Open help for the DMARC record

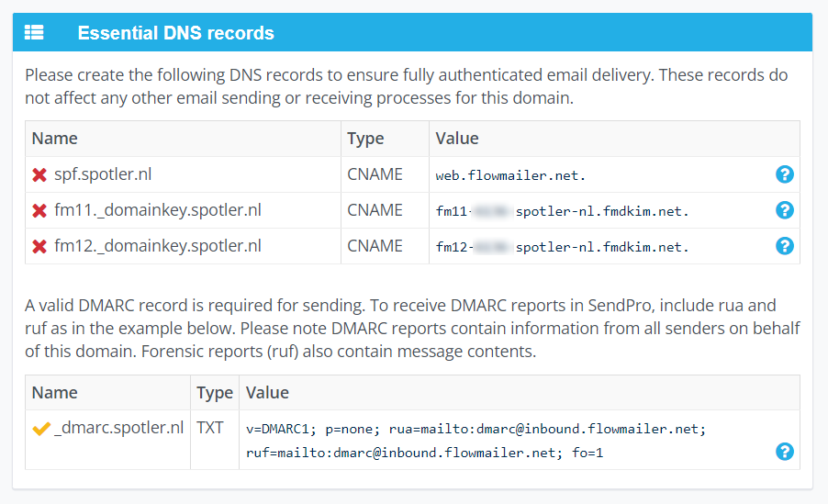[x=785, y=452]
